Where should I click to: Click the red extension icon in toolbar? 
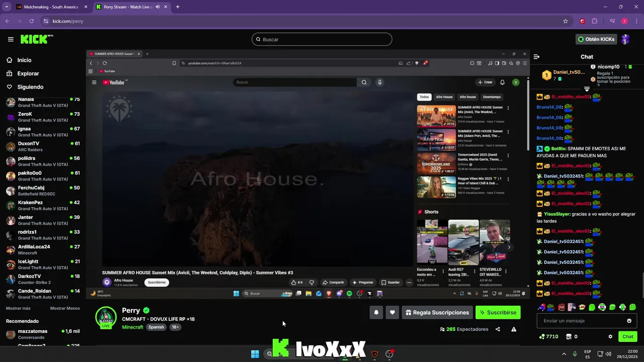click(x=582, y=21)
